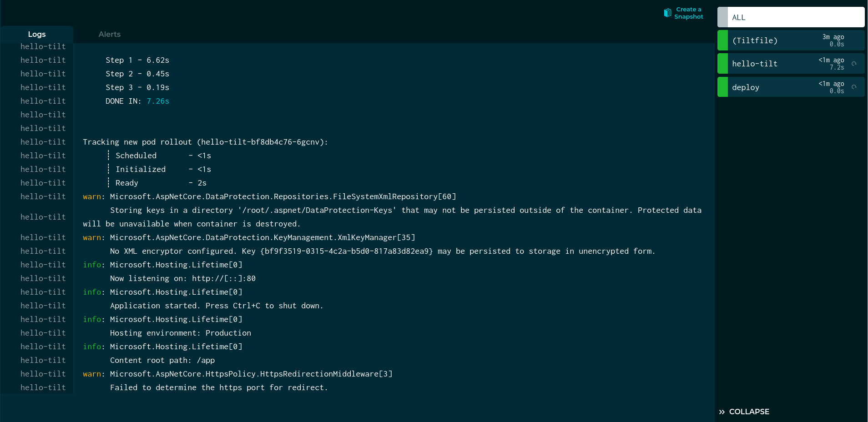Click the green status block of deploy

[722, 87]
